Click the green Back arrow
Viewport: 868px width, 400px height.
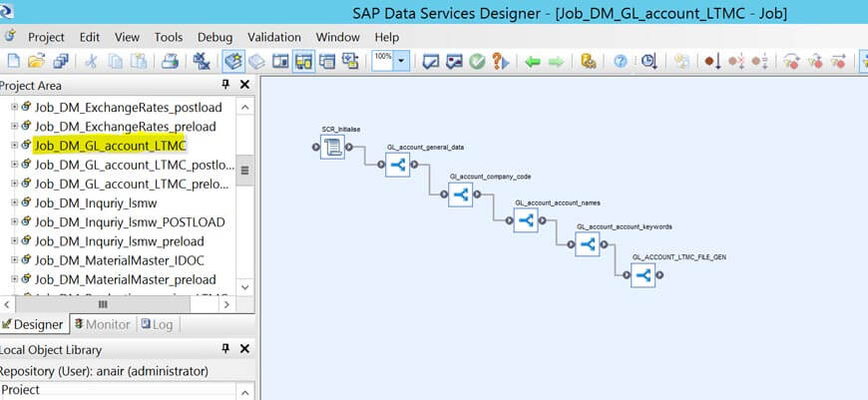pyautogui.click(x=533, y=62)
